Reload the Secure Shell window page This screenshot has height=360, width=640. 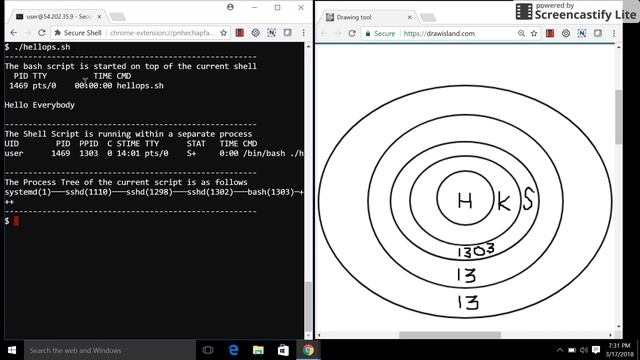pyautogui.click(x=41, y=33)
